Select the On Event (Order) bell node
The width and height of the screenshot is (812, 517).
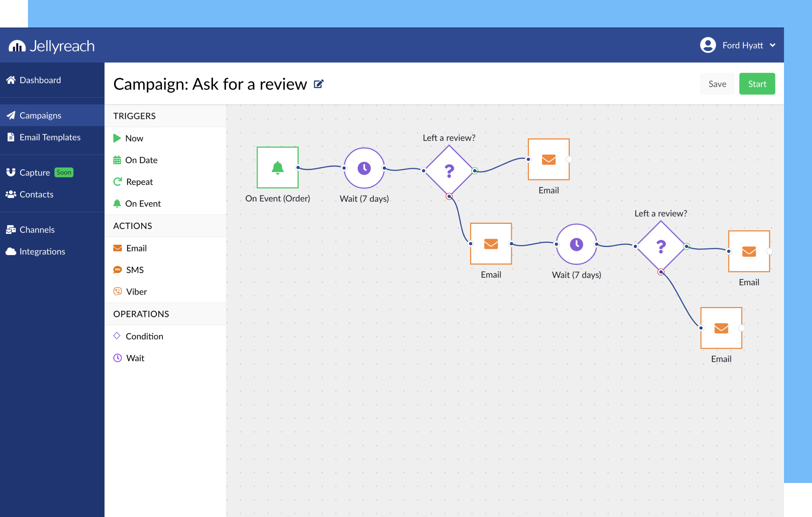(277, 167)
